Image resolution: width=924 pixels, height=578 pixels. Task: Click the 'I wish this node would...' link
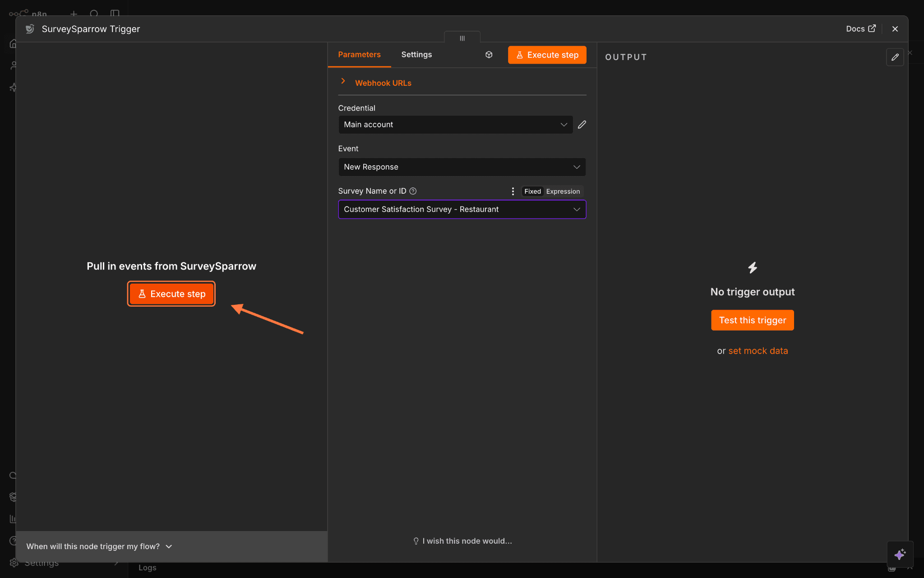point(462,541)
